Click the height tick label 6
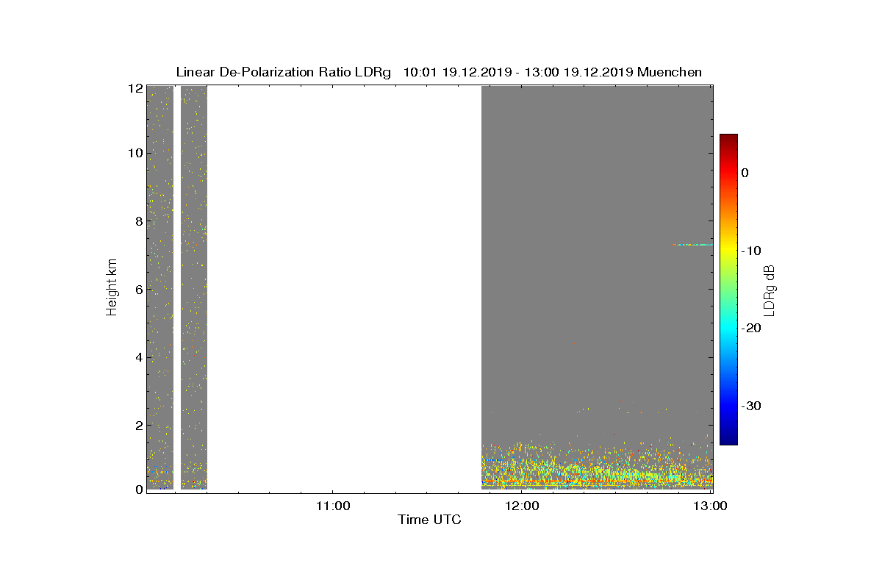 [137, 290]
